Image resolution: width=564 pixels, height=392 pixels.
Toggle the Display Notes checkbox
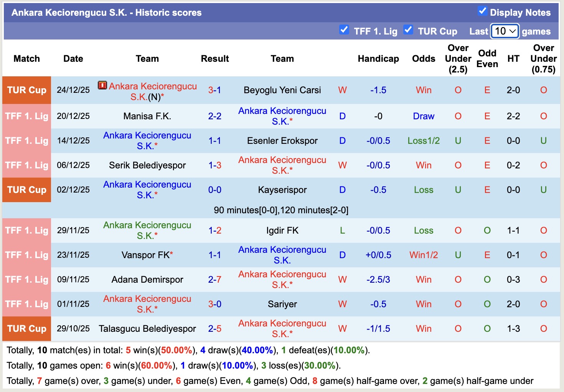tap(483, 11)
